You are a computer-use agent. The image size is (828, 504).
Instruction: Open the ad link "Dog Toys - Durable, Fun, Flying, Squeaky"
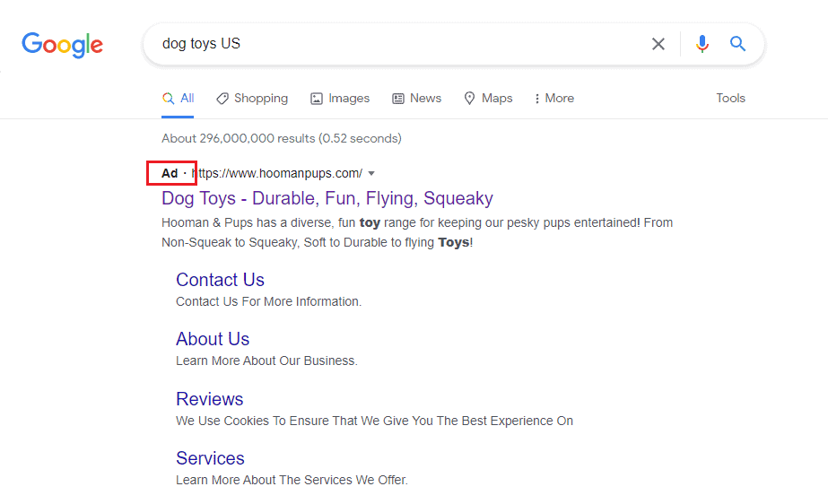pos(327,198)
